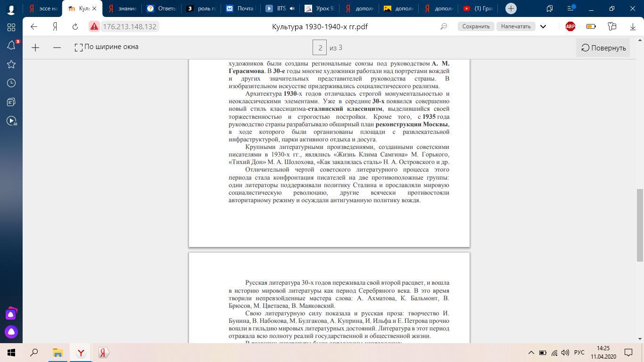This screenshot has width=644, height=362.
Task: Open the taskbar volume control
Action: click(x=565, y=353)
